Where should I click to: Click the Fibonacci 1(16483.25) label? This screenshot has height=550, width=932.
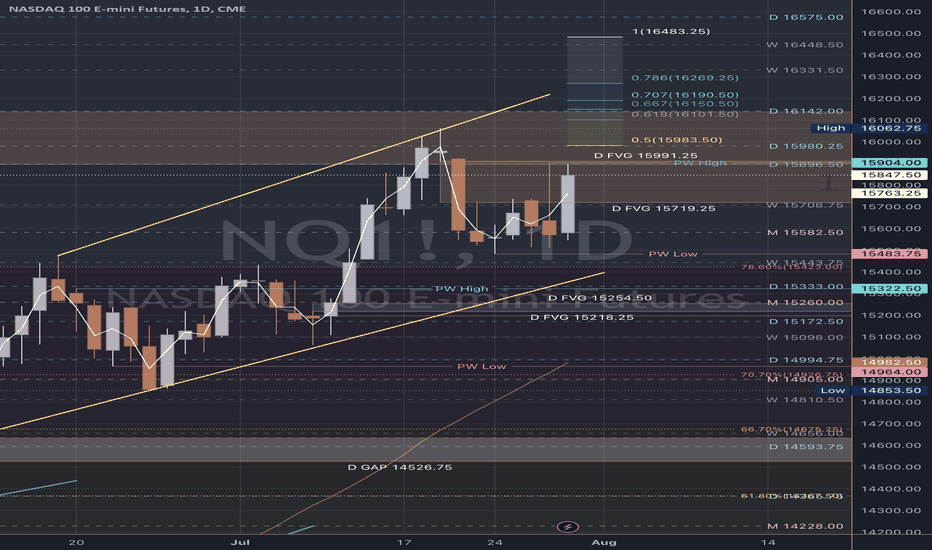point(671,32)
